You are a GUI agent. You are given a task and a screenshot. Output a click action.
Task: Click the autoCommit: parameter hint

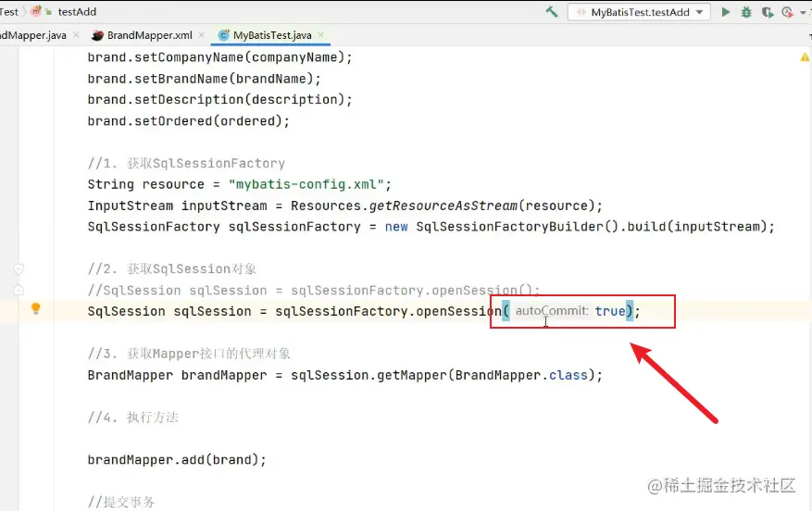[552, 311]
